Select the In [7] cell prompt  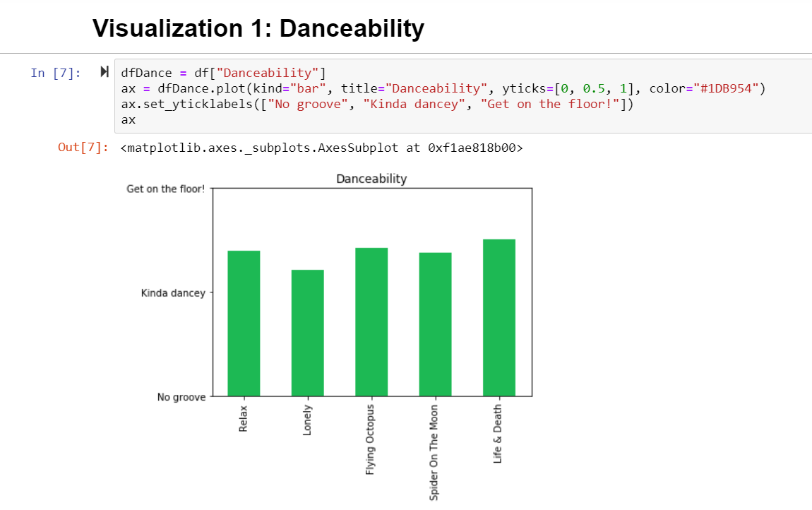56,73
